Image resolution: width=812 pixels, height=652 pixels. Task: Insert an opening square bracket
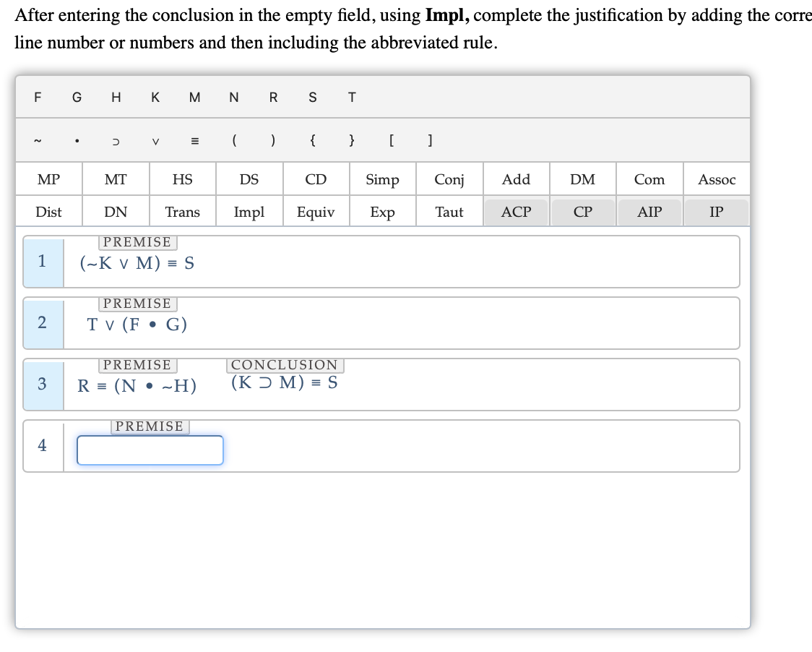coord(391,141)
